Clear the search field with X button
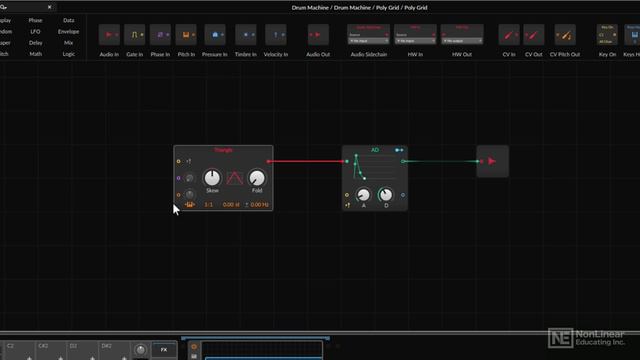Screen dimensions: 640x360 point(50,7)
